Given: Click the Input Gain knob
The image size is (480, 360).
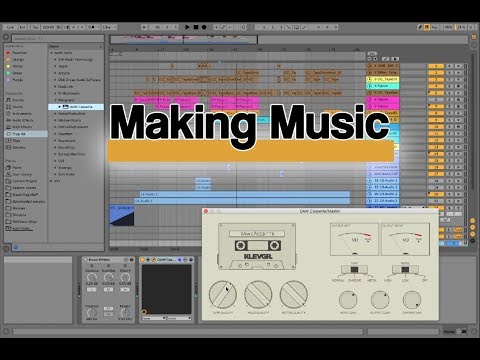Looking at the screenshot, I should click(348, 300).
